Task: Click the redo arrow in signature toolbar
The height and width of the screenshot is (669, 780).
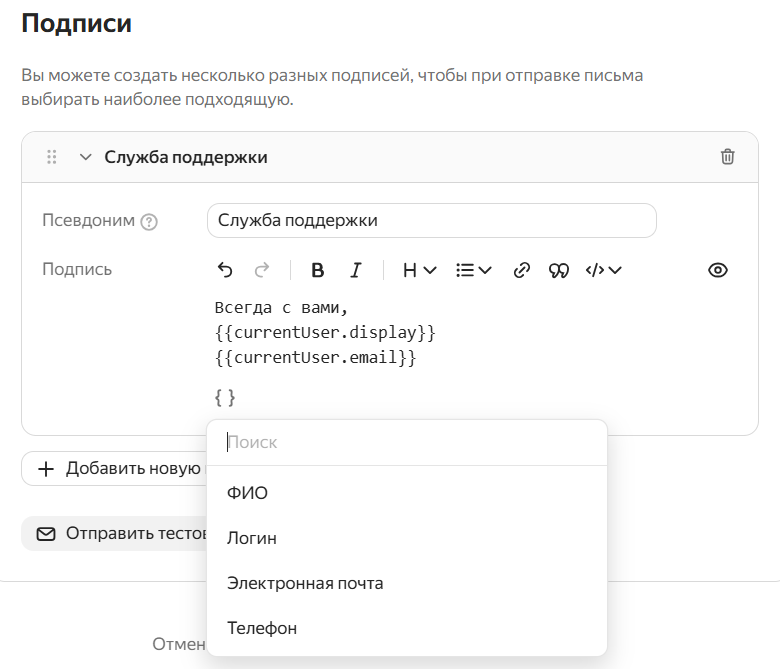Action: coord(262,270)
